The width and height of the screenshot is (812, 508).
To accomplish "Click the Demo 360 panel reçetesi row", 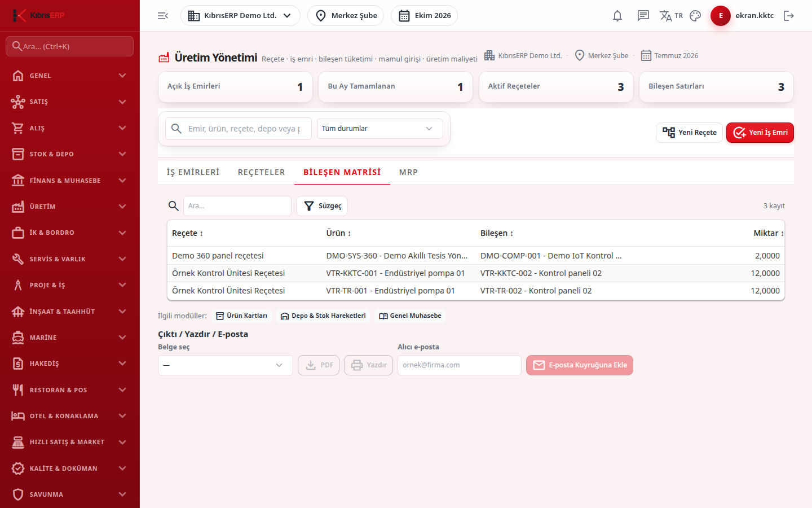I will pyautogui.click(x=476, y=256).
